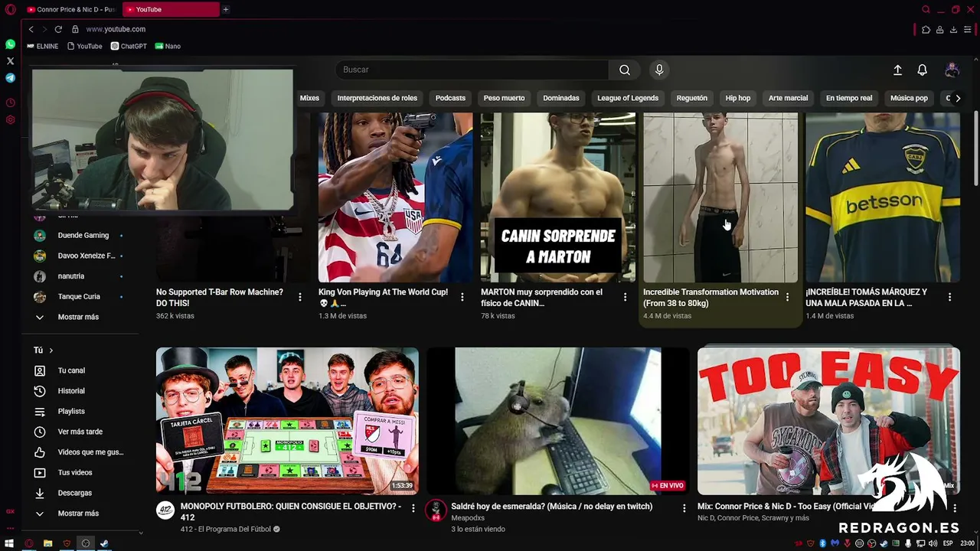The image size is (980, 551).
Task: Open the ELNINE bookmark
Action: click(43, 46)
